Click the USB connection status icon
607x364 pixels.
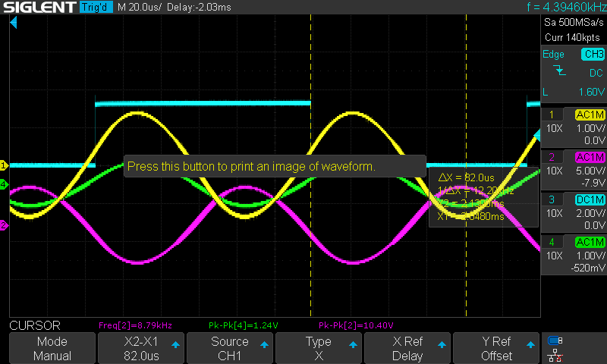556,340
